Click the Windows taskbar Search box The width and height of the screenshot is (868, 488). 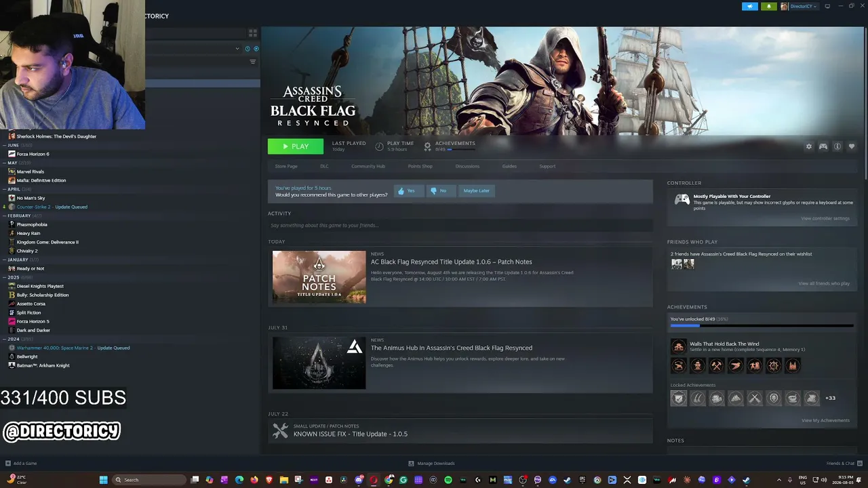pos(149,480)
